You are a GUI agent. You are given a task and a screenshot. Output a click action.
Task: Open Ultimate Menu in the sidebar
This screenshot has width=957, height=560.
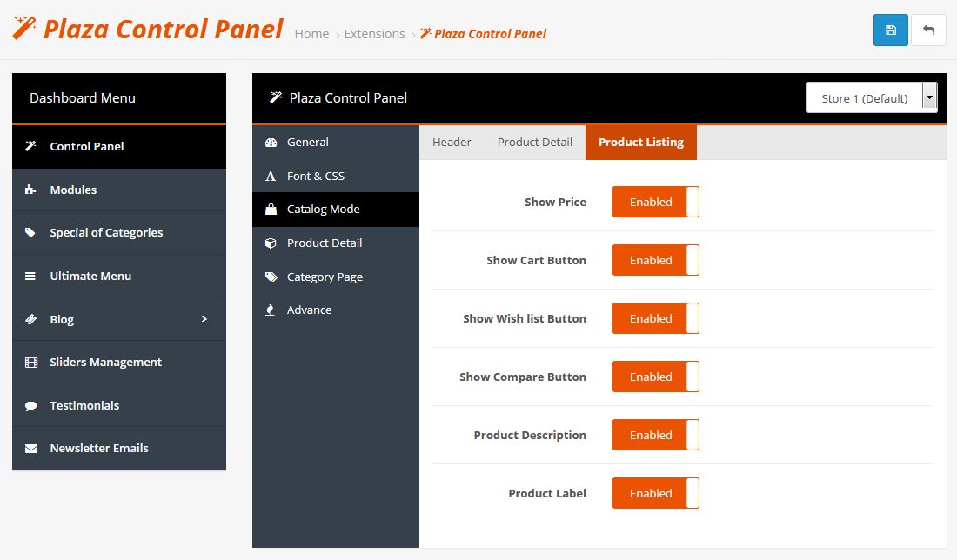[x=119, y=276]
